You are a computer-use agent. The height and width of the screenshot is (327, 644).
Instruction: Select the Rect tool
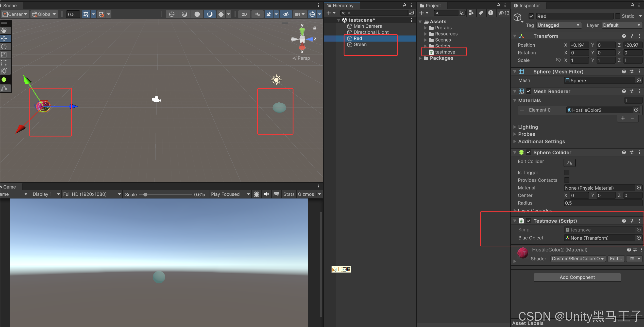(x=4, y=63)
